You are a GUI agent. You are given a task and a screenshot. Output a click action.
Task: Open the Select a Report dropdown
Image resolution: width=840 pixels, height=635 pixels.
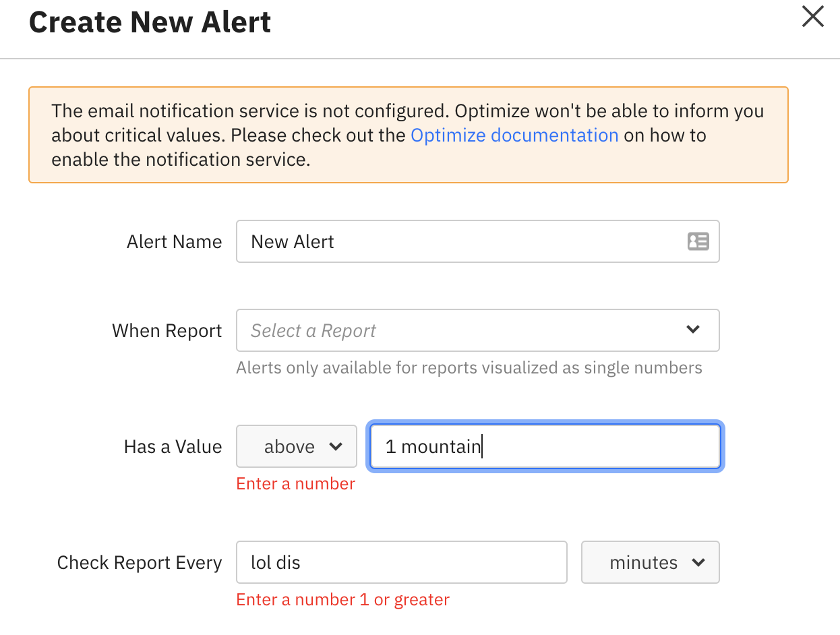point(465,330)
